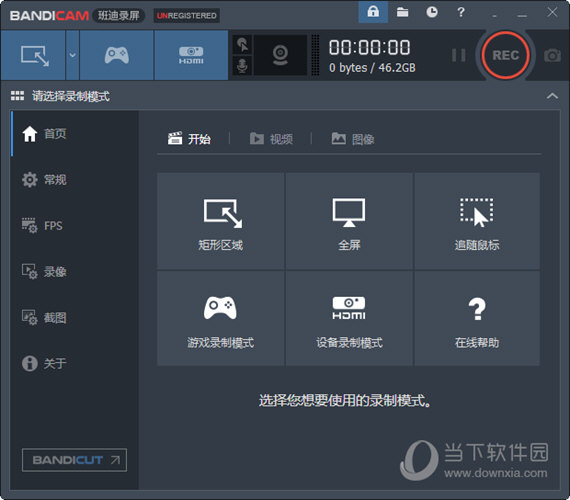Open help with the question mark icon
The image size is (570, 500).
pyautogui.click(x=461, y=12)
